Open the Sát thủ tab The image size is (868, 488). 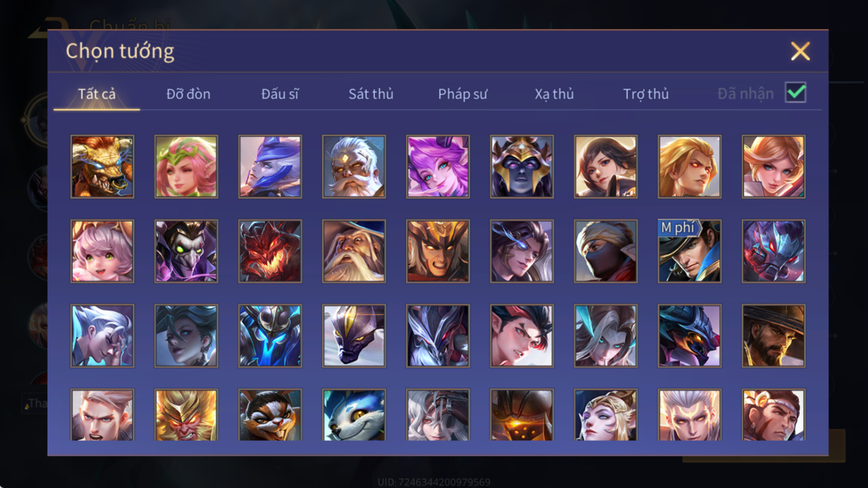(371, 94)
